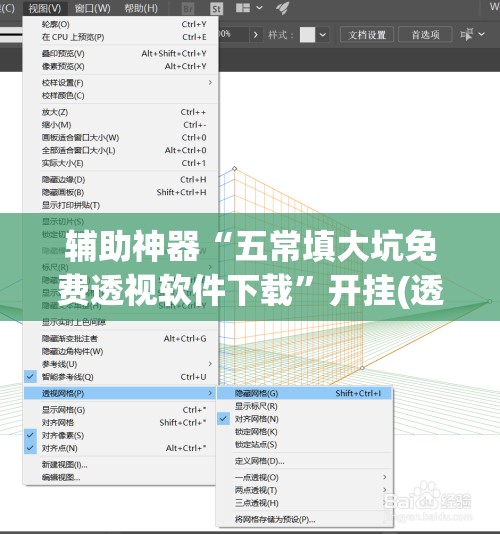Open the 帮助(H) menu
Image resolution: width=500 pixels, height=534 pixels.
(141, 8)
